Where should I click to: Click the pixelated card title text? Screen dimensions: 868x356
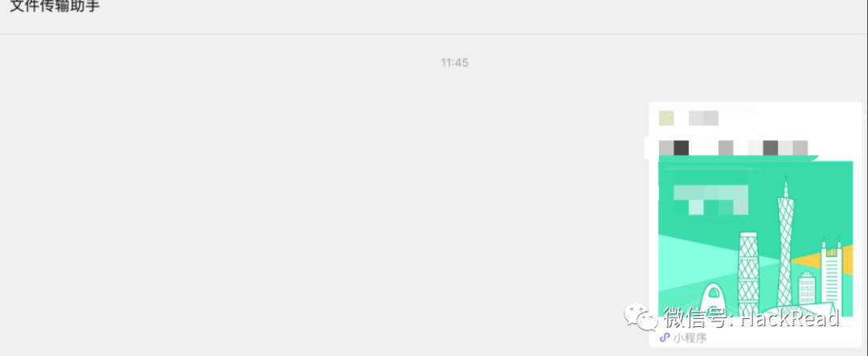[733, 148]
